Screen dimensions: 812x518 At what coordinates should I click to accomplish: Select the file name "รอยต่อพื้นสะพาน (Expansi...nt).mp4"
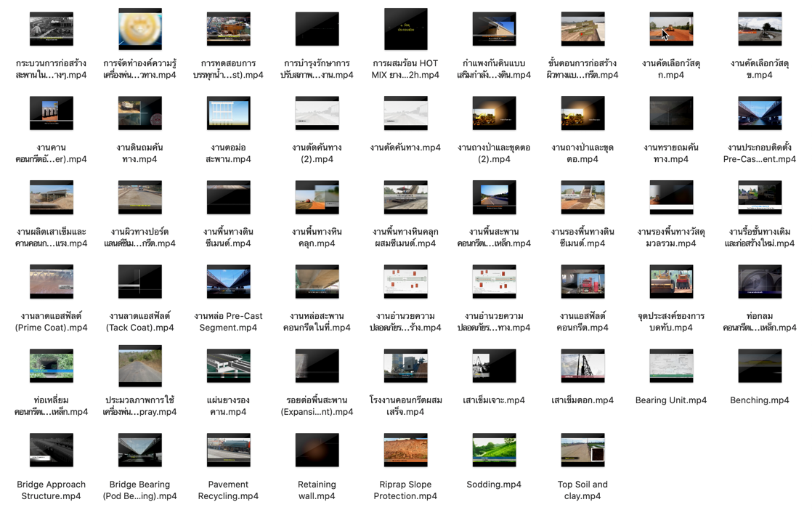[x=317, y=405]
